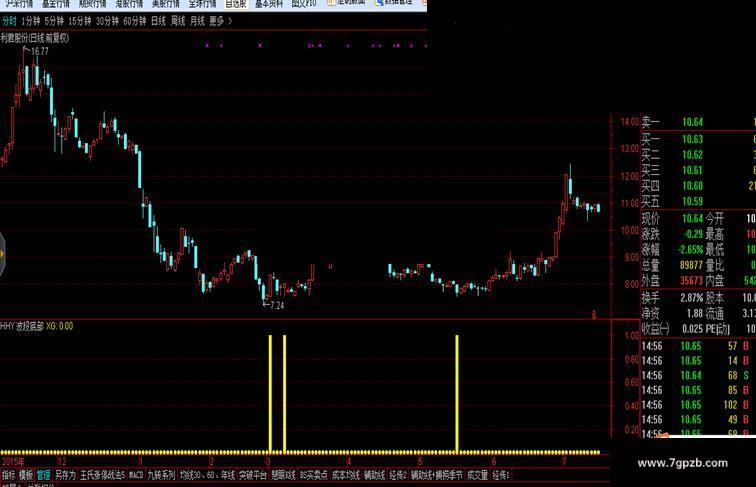Switch to the 分时 chart period

click(x=9, y=21)
